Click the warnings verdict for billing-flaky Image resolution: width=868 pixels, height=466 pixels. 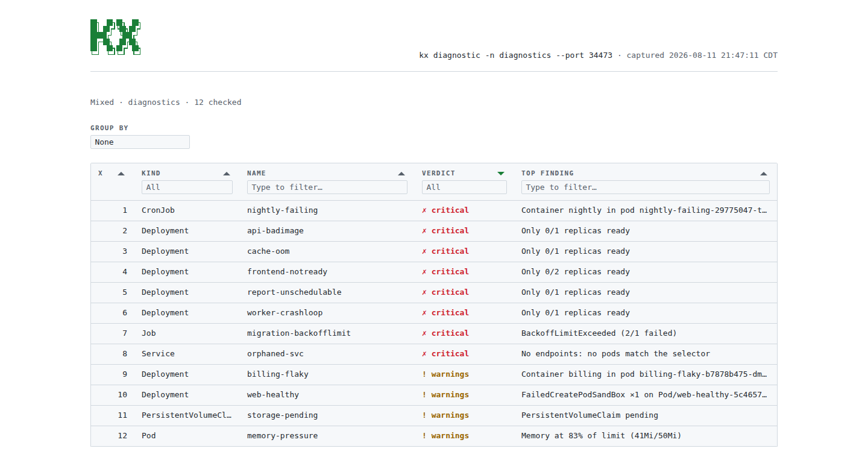pyautogui.click(x=445, y=374)
